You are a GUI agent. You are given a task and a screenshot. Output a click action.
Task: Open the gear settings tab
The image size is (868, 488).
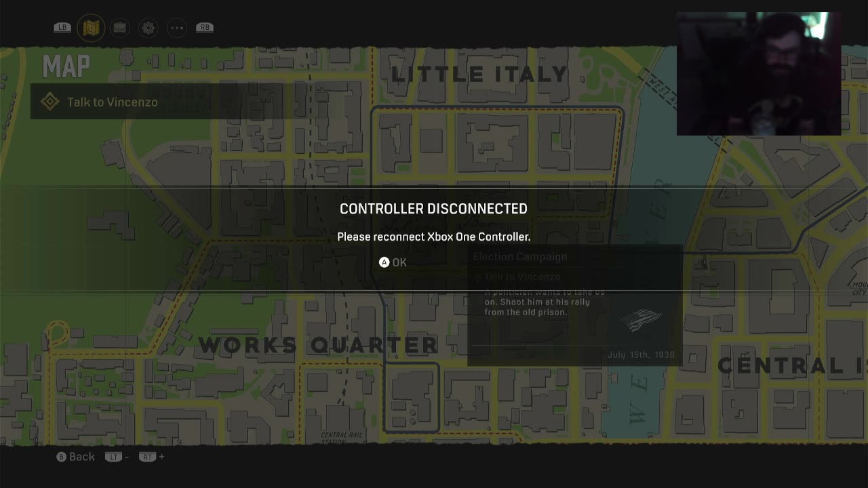click(149, 28)
